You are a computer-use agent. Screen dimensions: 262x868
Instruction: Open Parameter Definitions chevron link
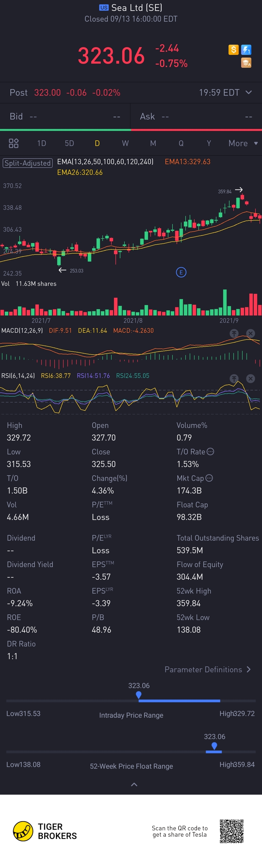click(208, 670)
